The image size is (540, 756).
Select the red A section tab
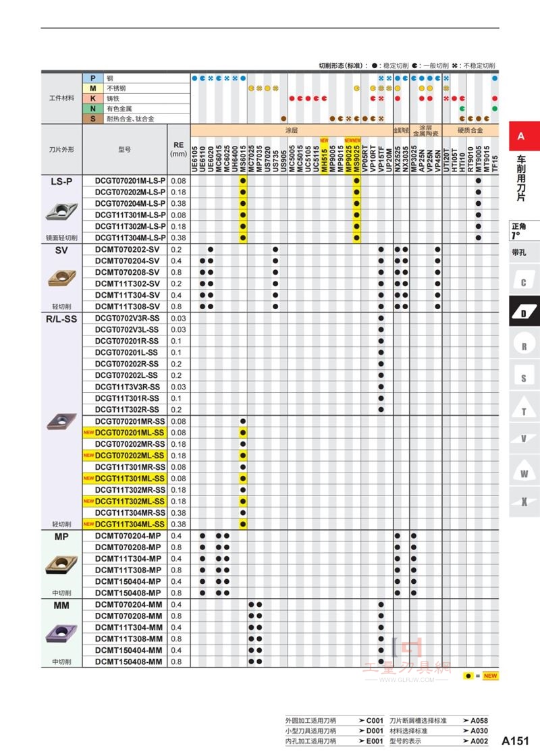coord(524,136)
